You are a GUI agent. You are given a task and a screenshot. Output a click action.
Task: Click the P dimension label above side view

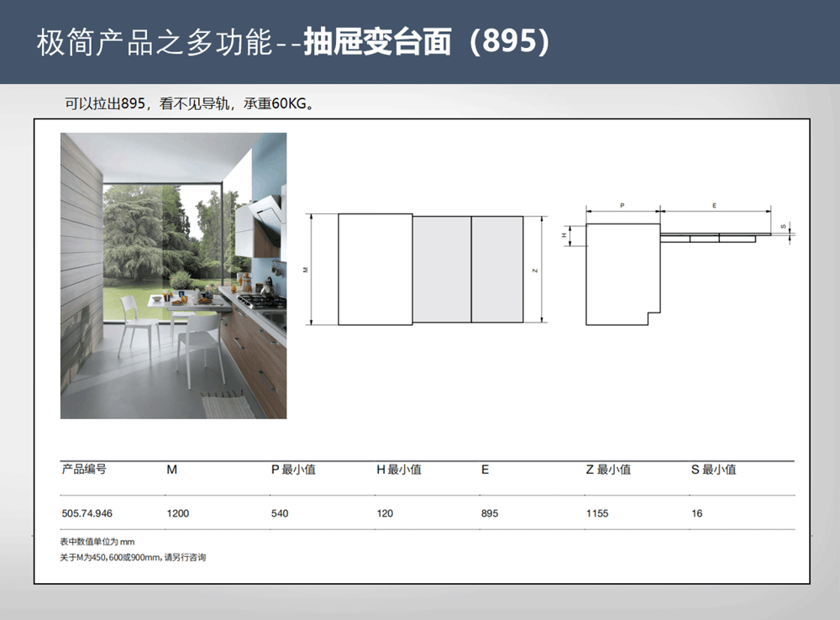point(622,205)
